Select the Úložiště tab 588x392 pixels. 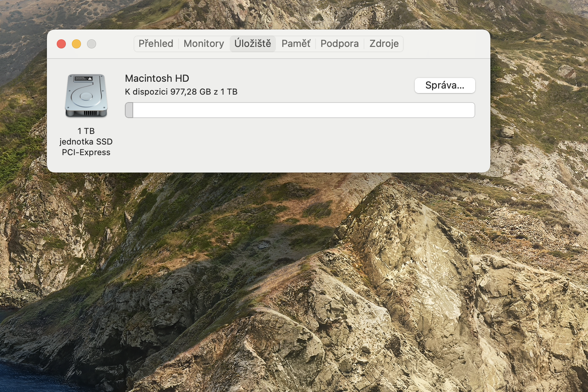[x=253, y=44]
